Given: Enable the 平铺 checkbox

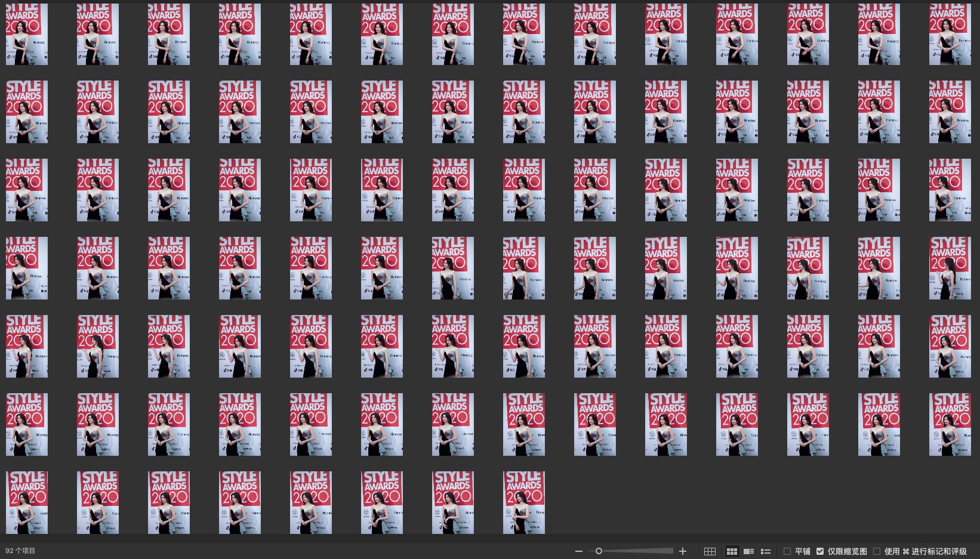Looking at the screenshot, I should tap(787, 551).
